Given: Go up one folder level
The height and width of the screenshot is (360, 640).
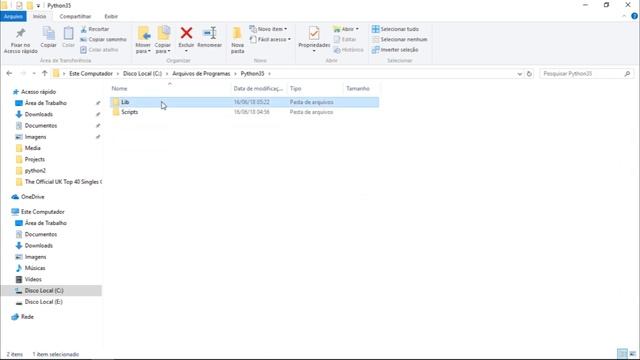Looking at the screenshot, I should pyautogui.click(x=44, y=73).
